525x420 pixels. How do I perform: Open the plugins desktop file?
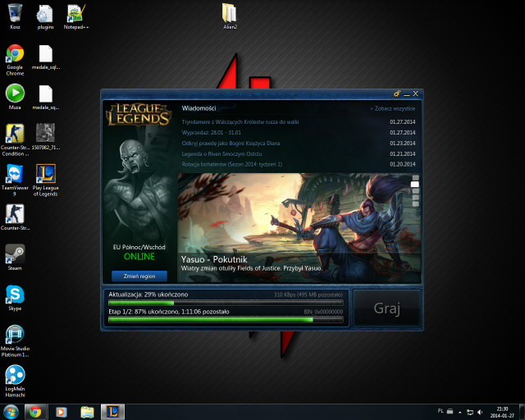[45, 16]
